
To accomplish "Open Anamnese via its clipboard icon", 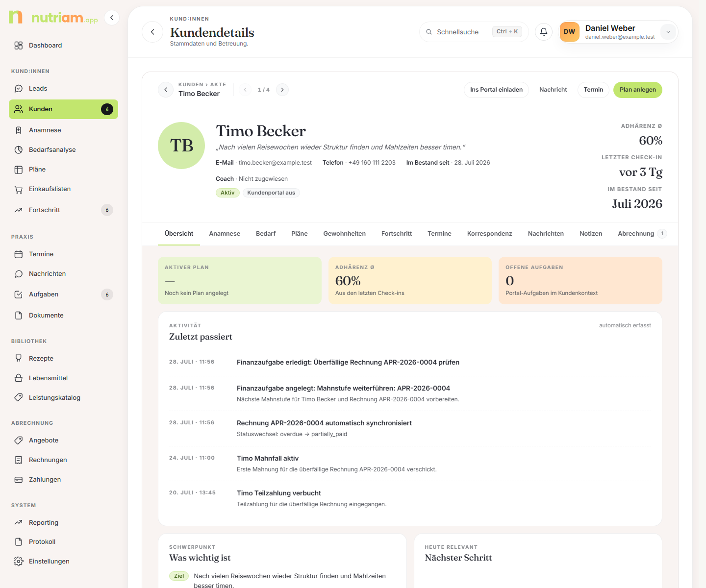I will (x=19, y=130).
